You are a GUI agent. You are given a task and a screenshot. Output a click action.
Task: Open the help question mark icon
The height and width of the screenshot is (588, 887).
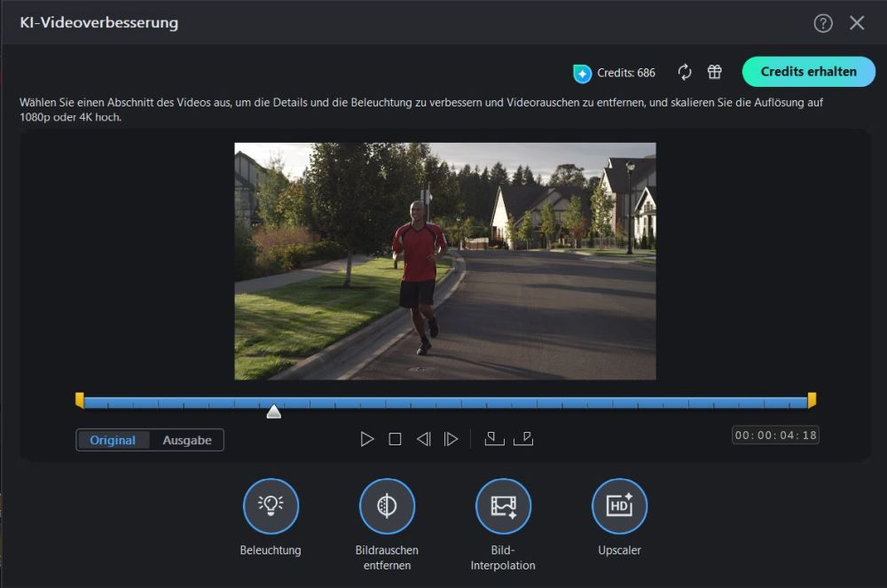(823, 23)
